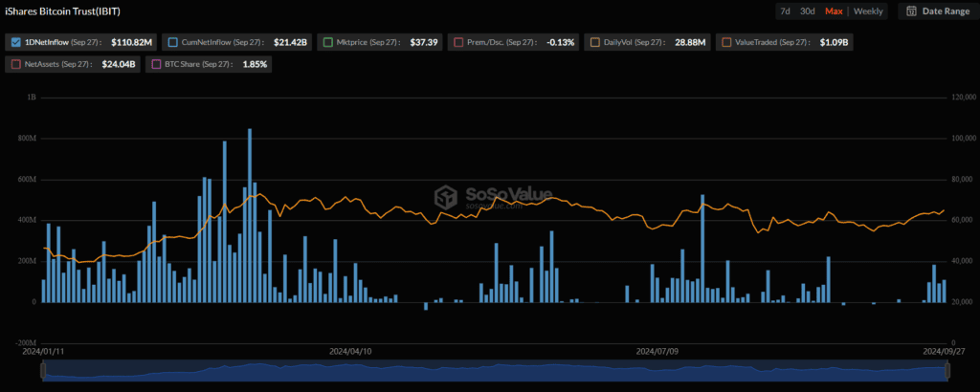The width and height of the screenshot is (980, 392).
Task: Click the 600M left axis label
Action: point(28,179)
